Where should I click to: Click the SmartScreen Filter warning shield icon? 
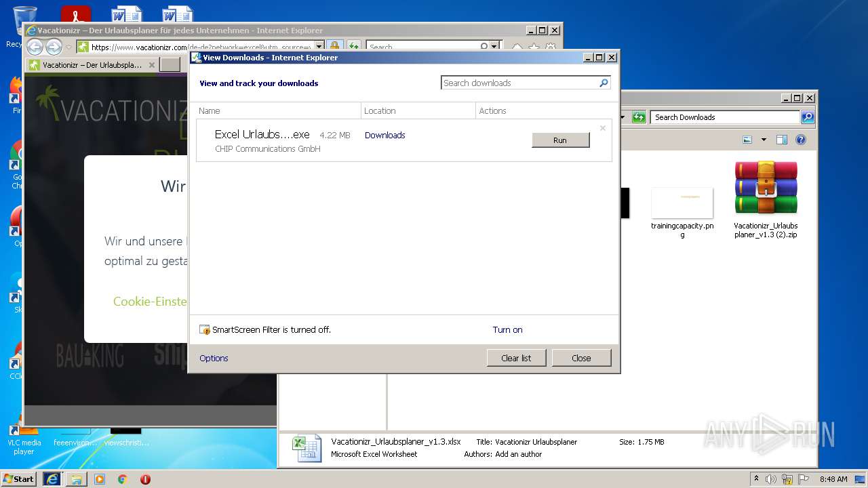(x=205, y=330)
